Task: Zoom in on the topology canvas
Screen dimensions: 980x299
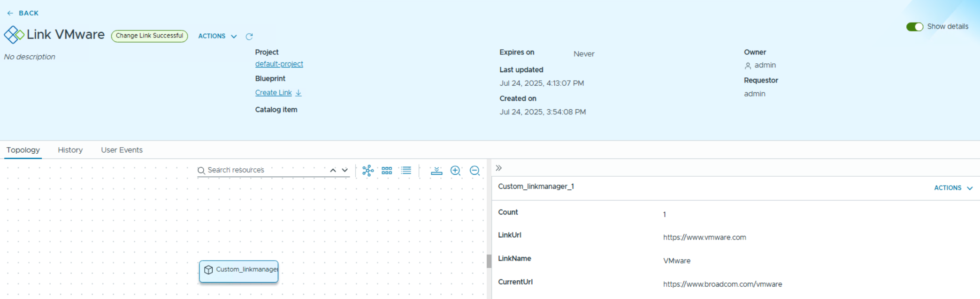Action: pos(455,171)
